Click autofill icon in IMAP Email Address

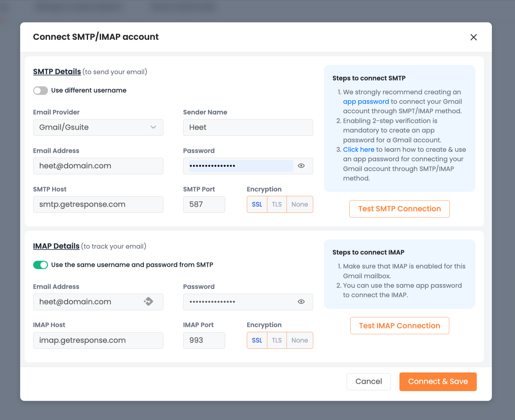point(149,302)
